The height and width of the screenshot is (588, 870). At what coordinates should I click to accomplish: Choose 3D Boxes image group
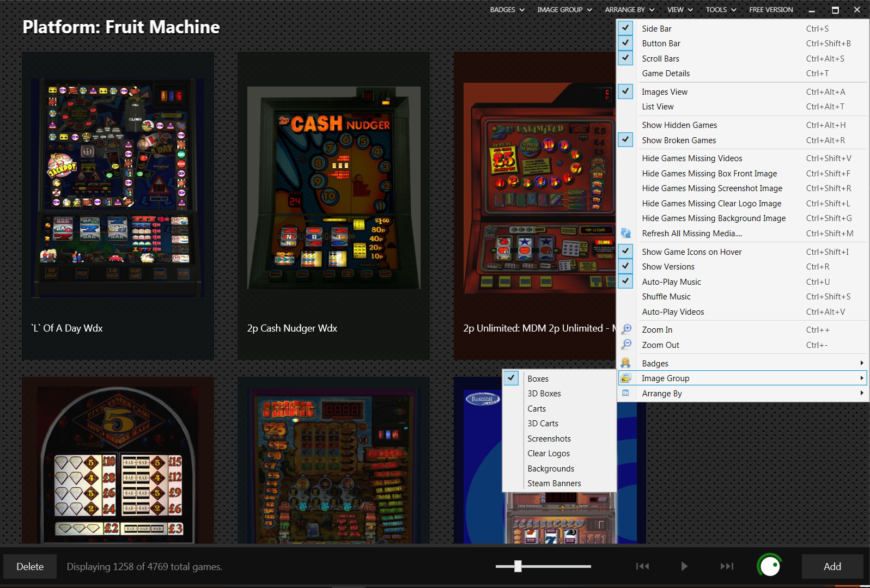pos(559,393)
